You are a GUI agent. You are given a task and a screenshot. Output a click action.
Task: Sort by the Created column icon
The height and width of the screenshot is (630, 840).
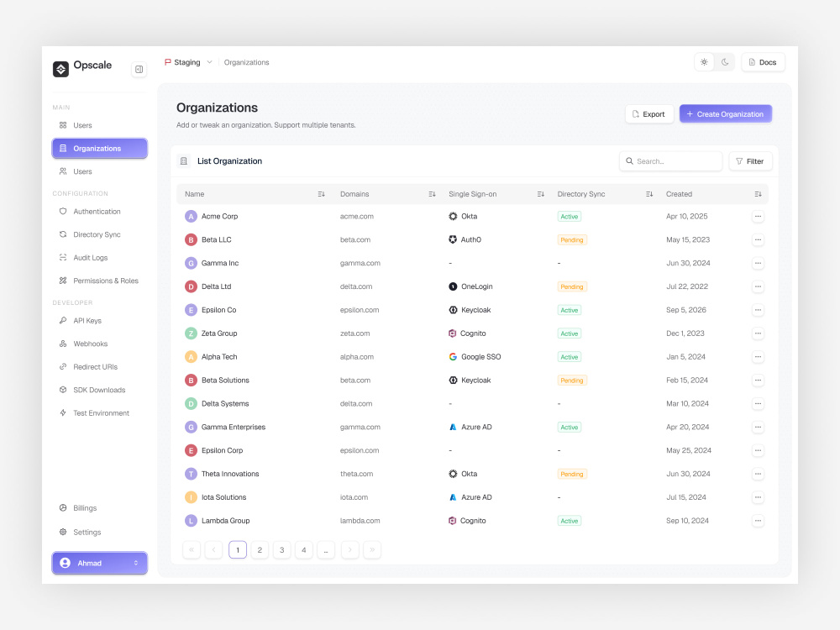coord(758,194)
